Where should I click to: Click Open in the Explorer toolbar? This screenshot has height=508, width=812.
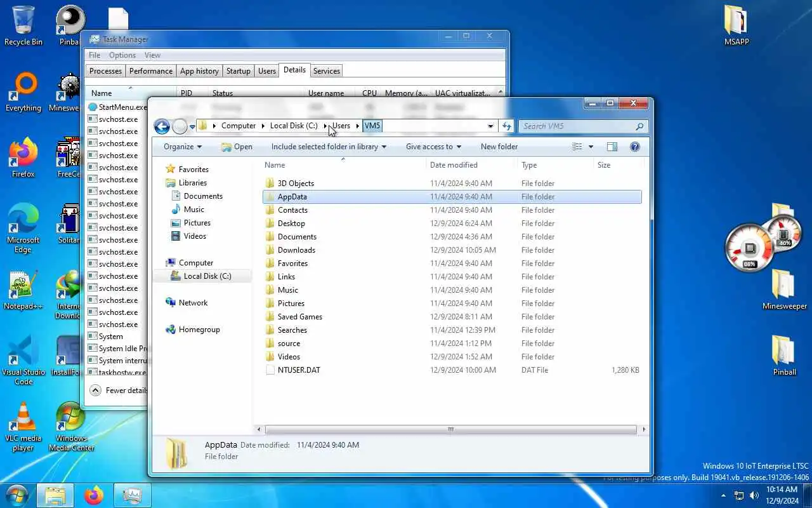coord(237,147)
